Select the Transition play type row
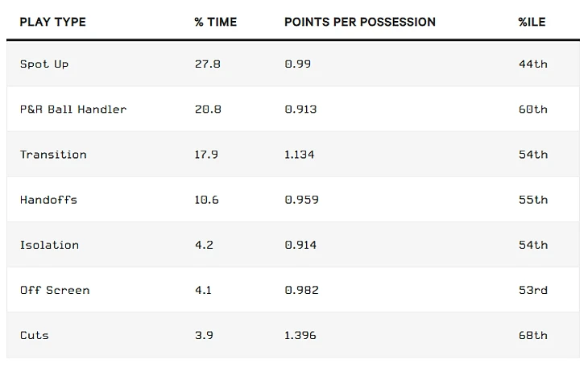The width and height of the screenshot is (588, 368). pyautogui.click(x=53, y=154)
